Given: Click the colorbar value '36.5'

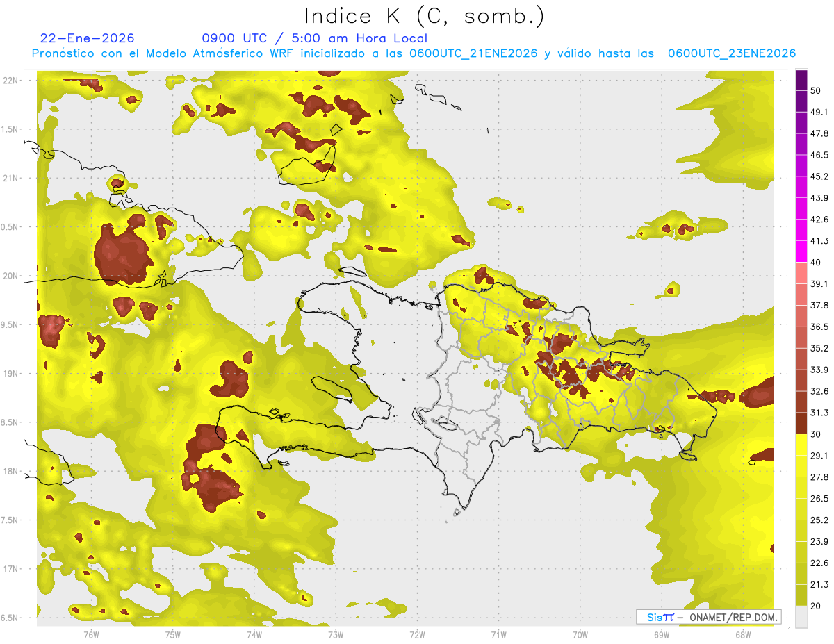Looking at the screenshot, I should 819,327.
